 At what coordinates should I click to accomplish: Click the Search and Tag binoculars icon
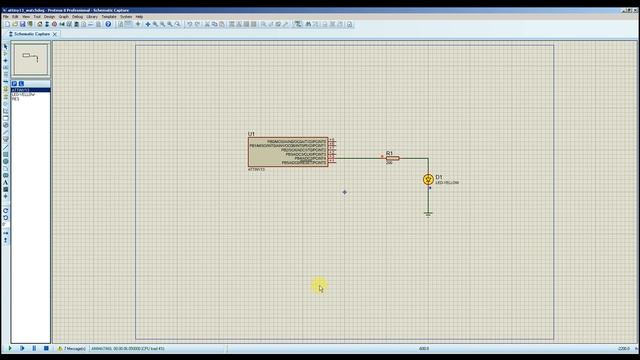coord(308,24)
